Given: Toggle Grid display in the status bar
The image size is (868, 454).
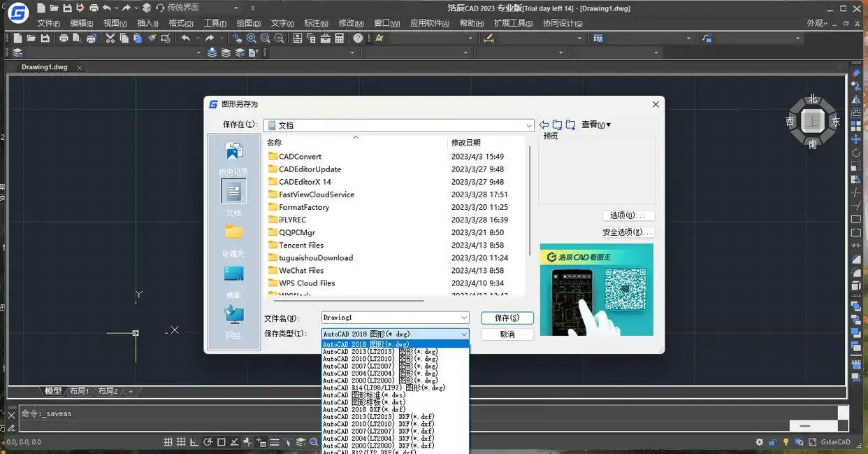Looking at the screenshot, I should pyautogui.click(x=182, y=442).
